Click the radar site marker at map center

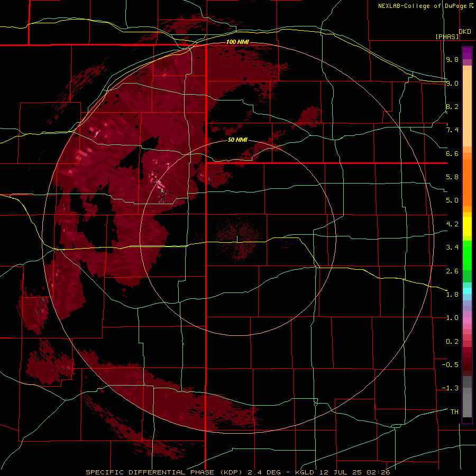click(x=237, y=239)
